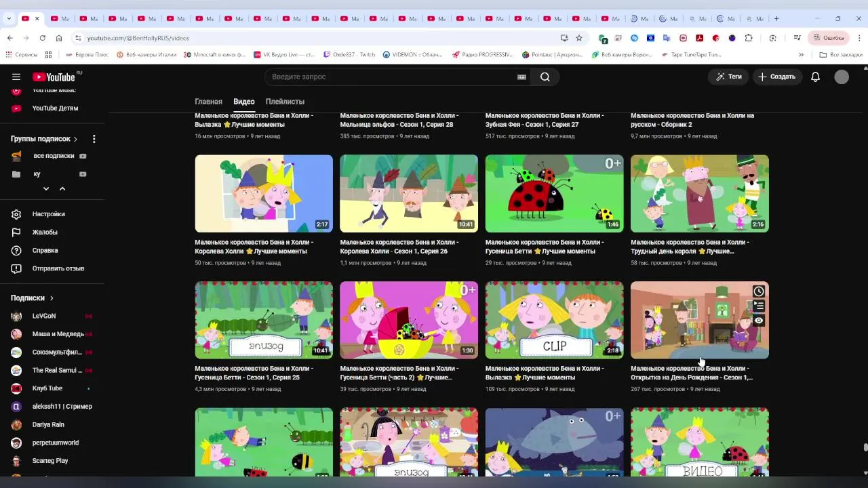Click the browser back arrow
The image size is (868, 488).
[9, 38]
